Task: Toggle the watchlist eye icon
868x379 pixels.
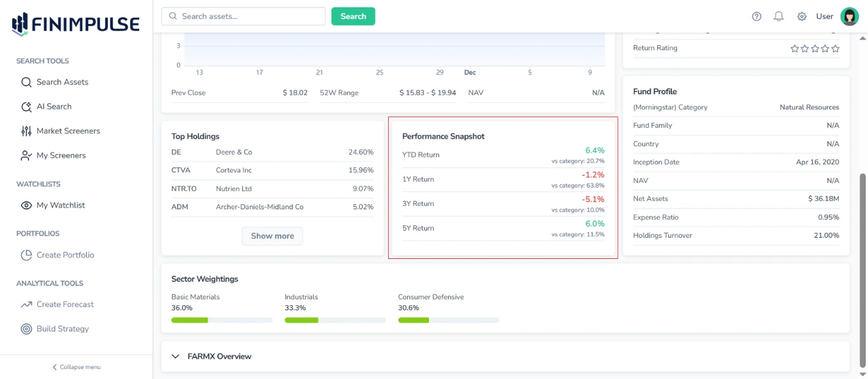Action: click(x=26, y=205)
